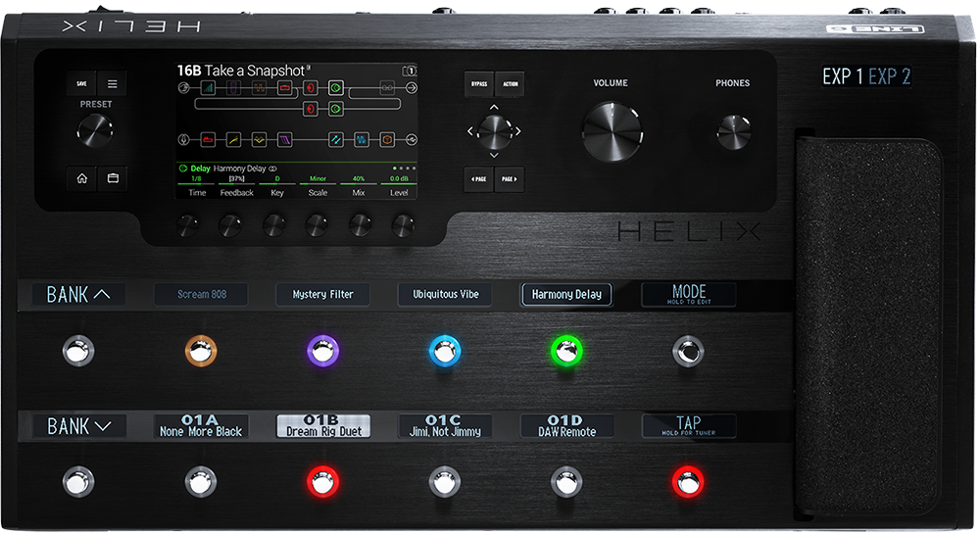Click the ACTION button
Image resolution: width=980 pixels, height=534 pixels.
pyautogui.click(x=510, y=83)
